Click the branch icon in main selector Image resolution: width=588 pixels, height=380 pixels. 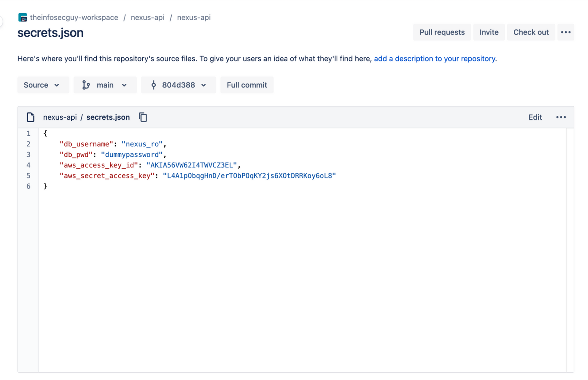click(86, 85)
